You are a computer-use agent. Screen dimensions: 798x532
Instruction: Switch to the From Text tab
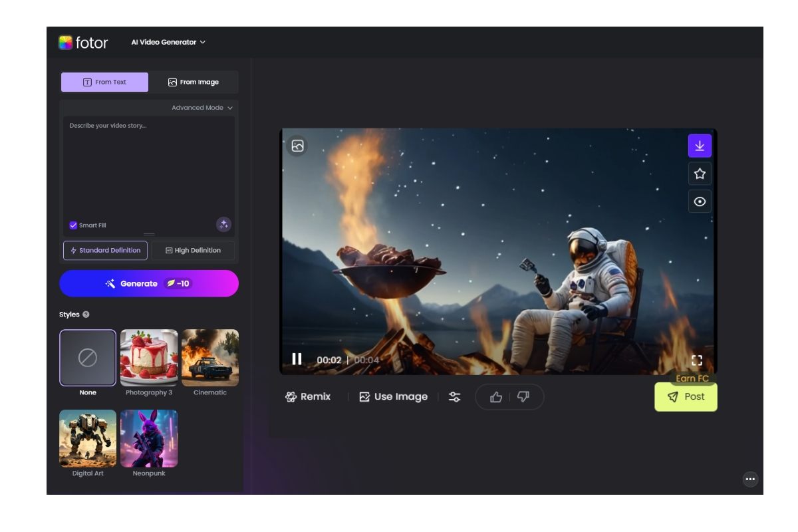tap(104, 82)
